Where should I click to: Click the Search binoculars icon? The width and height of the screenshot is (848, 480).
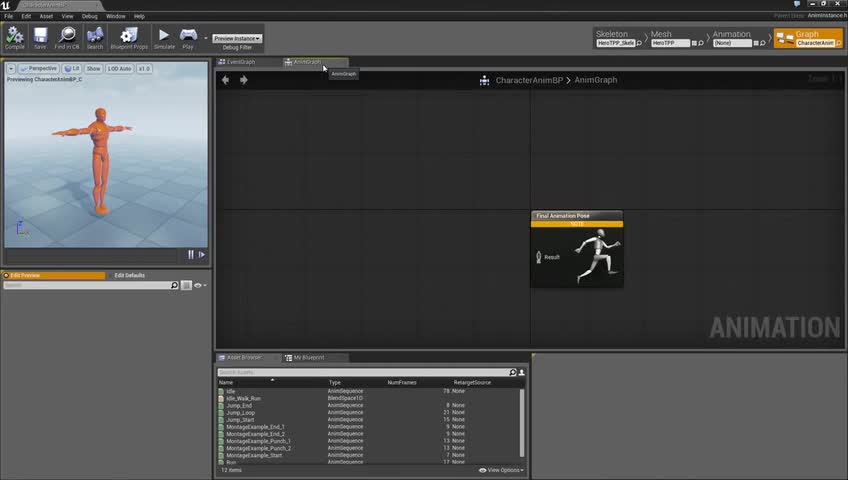95,38
